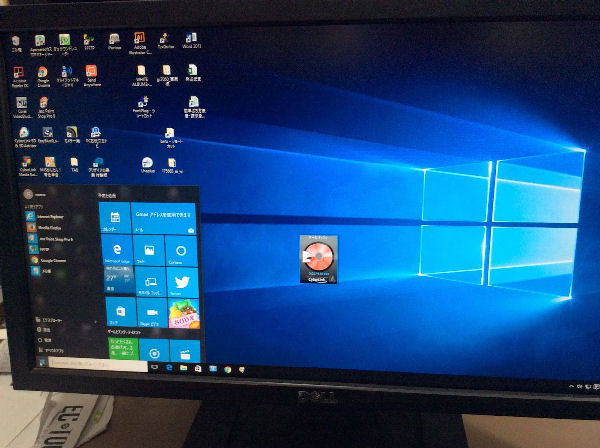Open the Phone Companion tile
The image size is (600, 448).
click(x=150, y=282)
